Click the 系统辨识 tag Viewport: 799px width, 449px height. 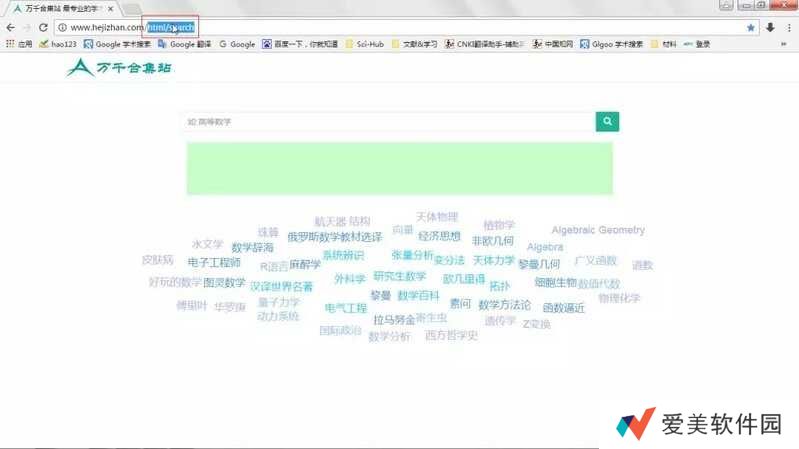pos(343,255)
